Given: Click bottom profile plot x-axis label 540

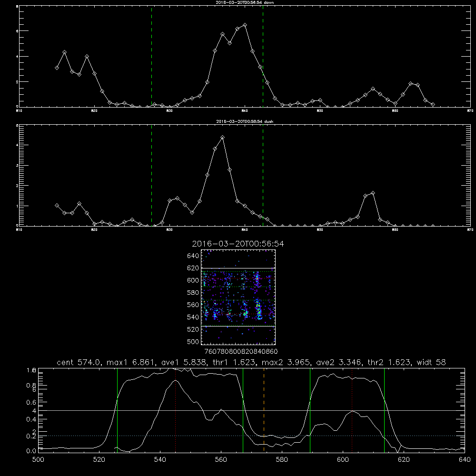Looking at the screenshot, I should click(x=160, y=460).
